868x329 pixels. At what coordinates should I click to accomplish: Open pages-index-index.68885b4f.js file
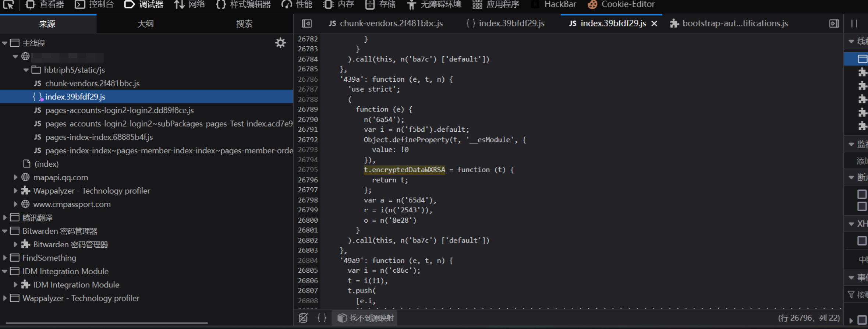(x=99, y=137)
